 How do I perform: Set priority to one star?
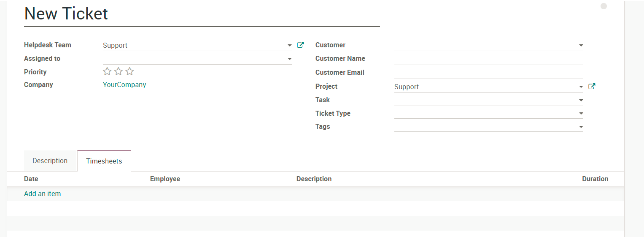coord(107,71)
